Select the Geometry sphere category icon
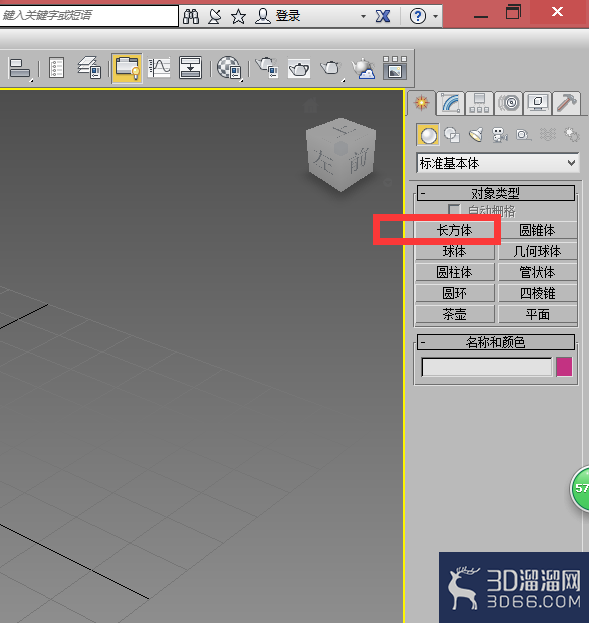 tap(428, 135)
